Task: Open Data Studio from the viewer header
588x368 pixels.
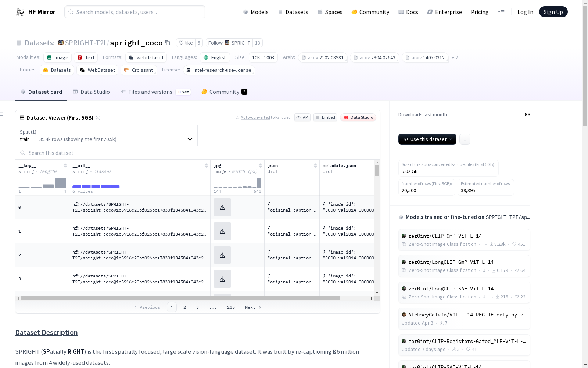Action: (358, 117)
